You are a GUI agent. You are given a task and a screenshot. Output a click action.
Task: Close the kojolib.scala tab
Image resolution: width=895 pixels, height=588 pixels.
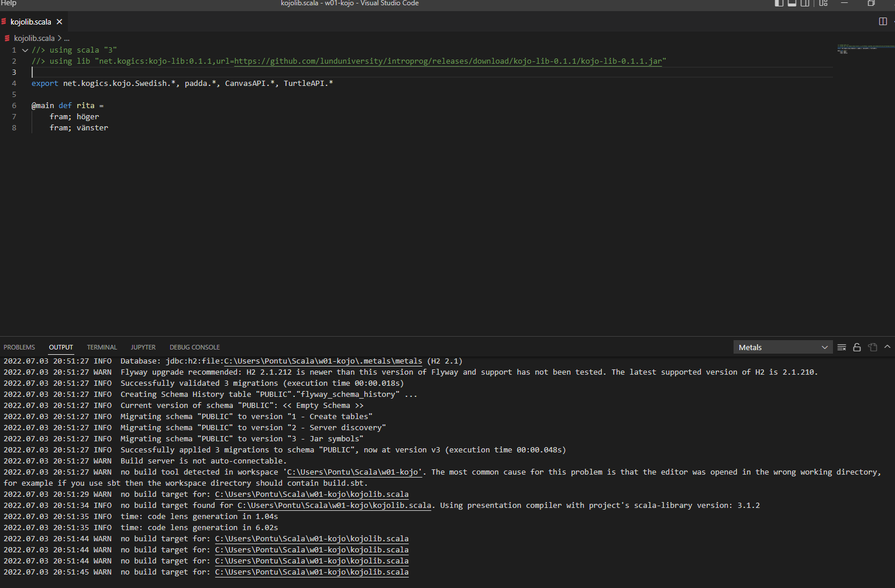59,21
